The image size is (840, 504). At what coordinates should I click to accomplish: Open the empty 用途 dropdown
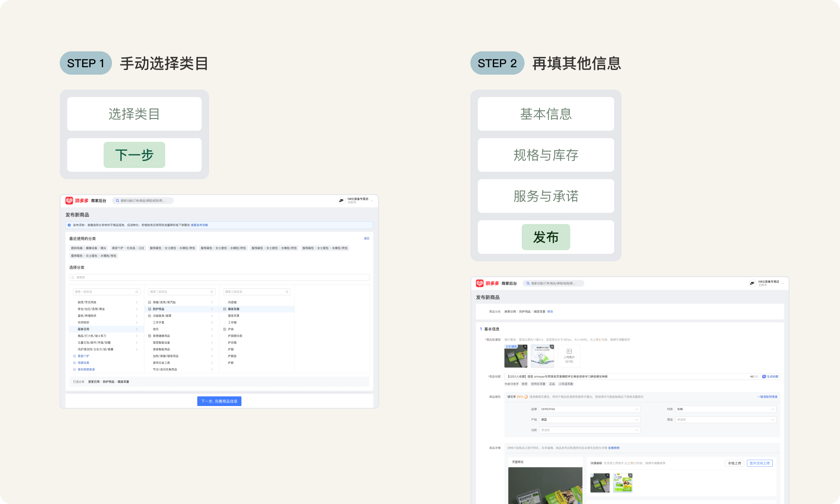click(726, 420)
